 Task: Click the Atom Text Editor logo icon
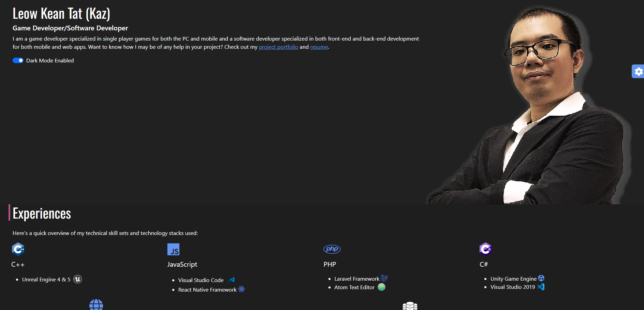point(382,287)
